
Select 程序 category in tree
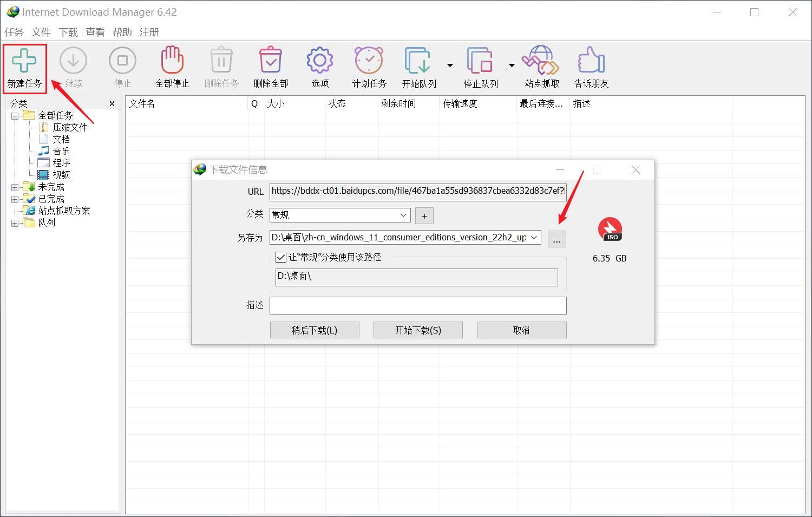click(x=61, y=163)
